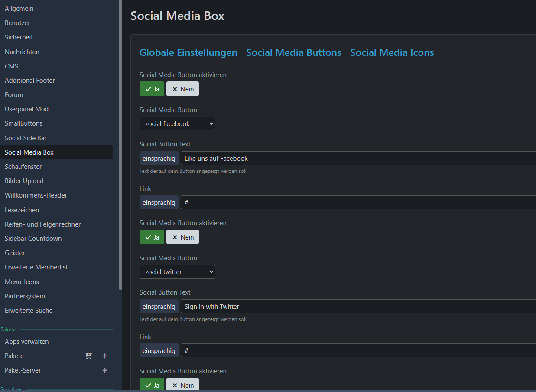The image size is (536, 392).
Task: Enable 'Ja' for the Facebook social media button
Action: tap(152, 89)
